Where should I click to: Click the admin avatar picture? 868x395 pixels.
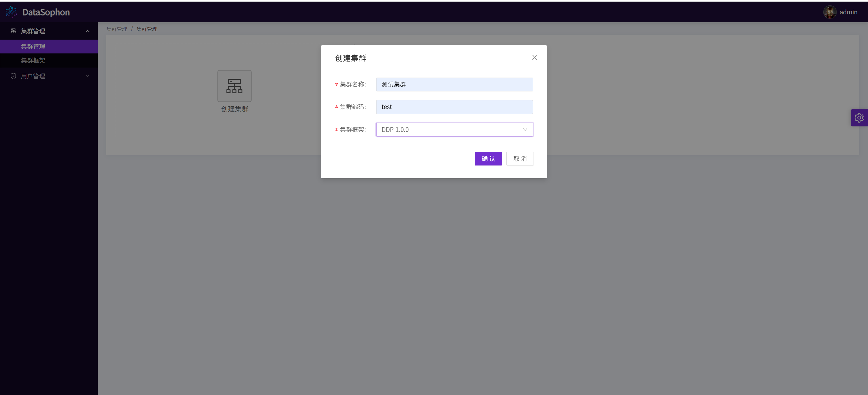pyautogui.click(x=829, y=12)
